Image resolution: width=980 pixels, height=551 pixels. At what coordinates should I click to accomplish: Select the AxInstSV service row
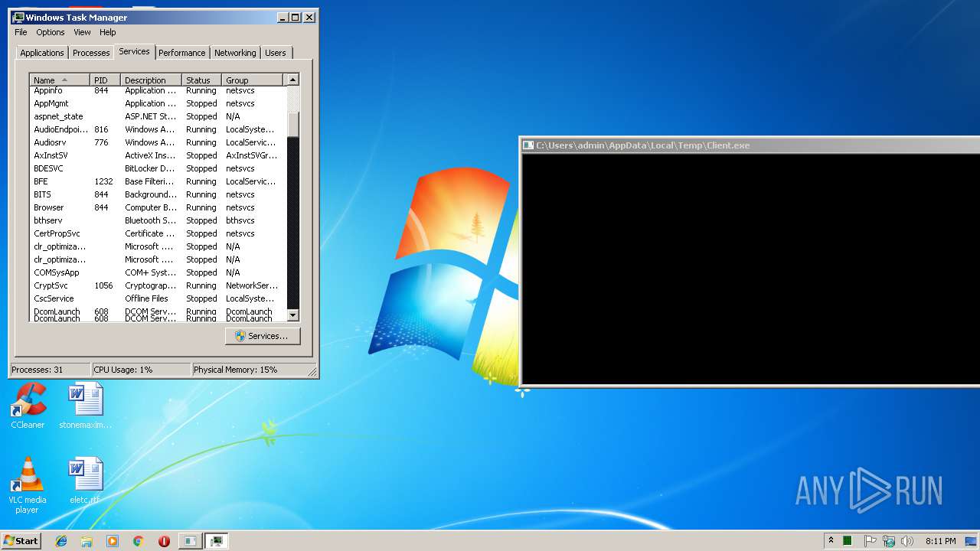pos(158,155)
